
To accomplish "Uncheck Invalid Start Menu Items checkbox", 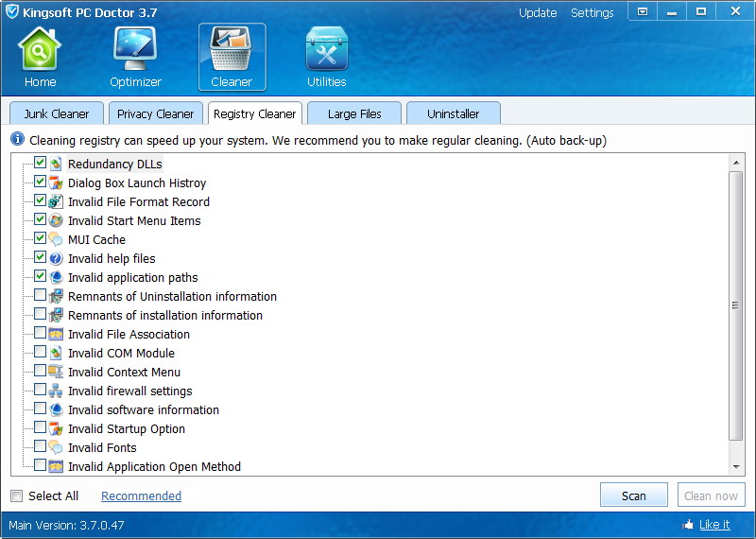I will 40,219.
